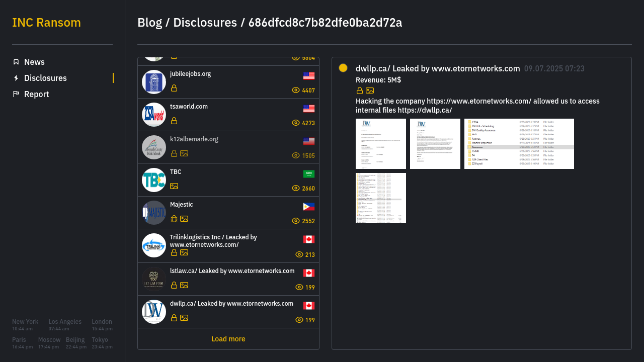Click the London clock
Screen dimensions: 644x362
[x=102, y=325]
